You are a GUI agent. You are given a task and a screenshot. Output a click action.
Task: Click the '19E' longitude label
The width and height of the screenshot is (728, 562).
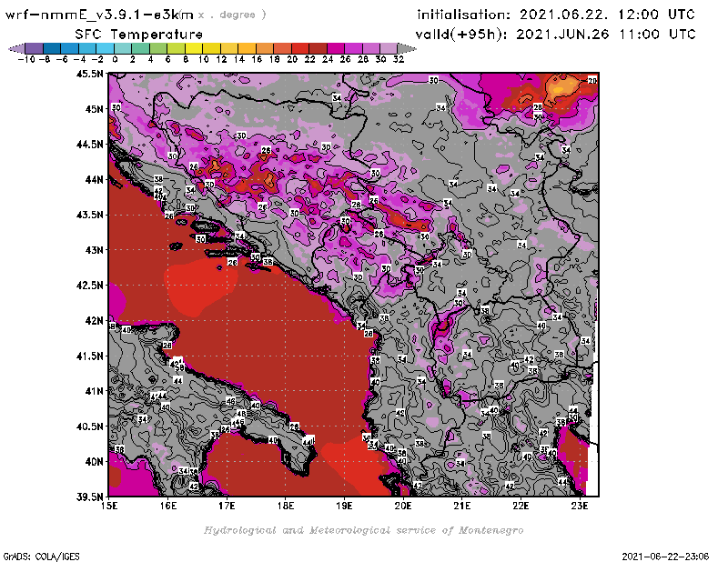(344, 506)
